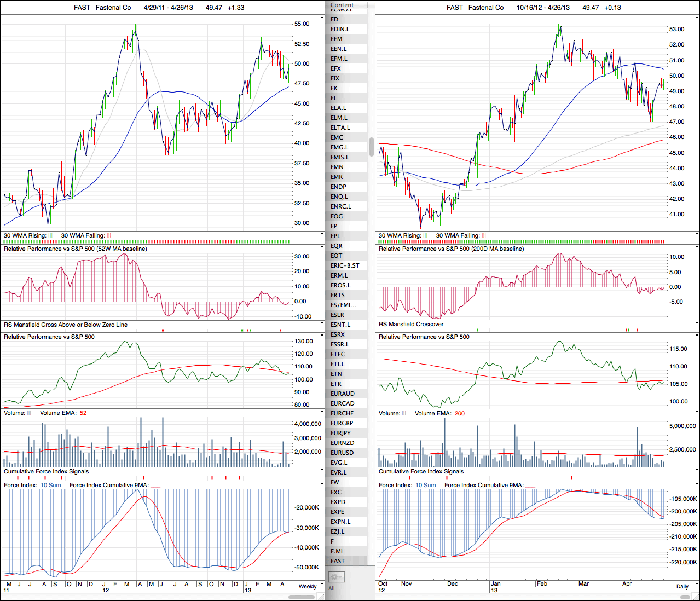Viewport: 700px width, 601px height.
Task: Click the weekly chart resize grip corner
Action: point(321,597)
